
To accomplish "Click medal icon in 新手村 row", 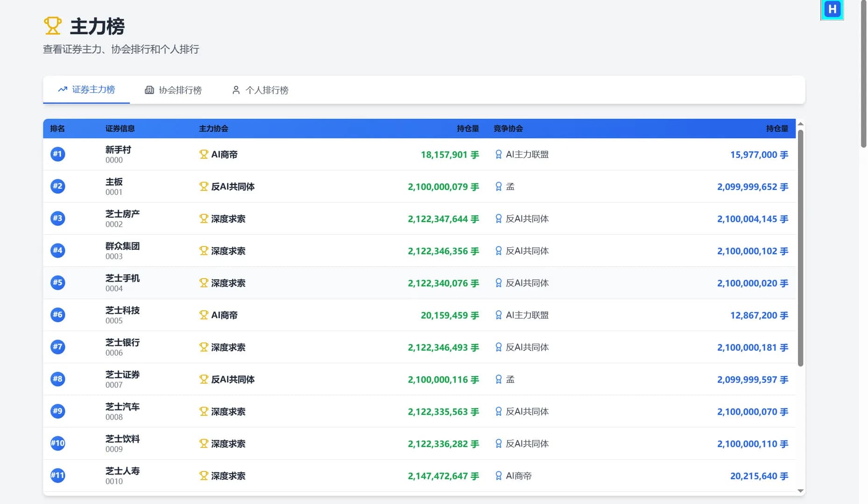I will [x=499, y=154].
